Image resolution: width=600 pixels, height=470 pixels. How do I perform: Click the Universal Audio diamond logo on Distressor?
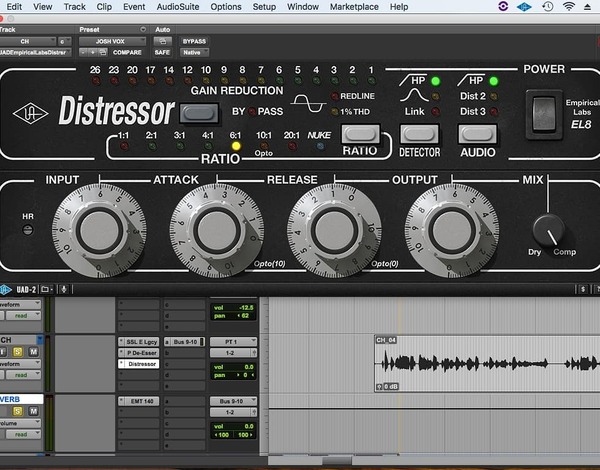30,113
